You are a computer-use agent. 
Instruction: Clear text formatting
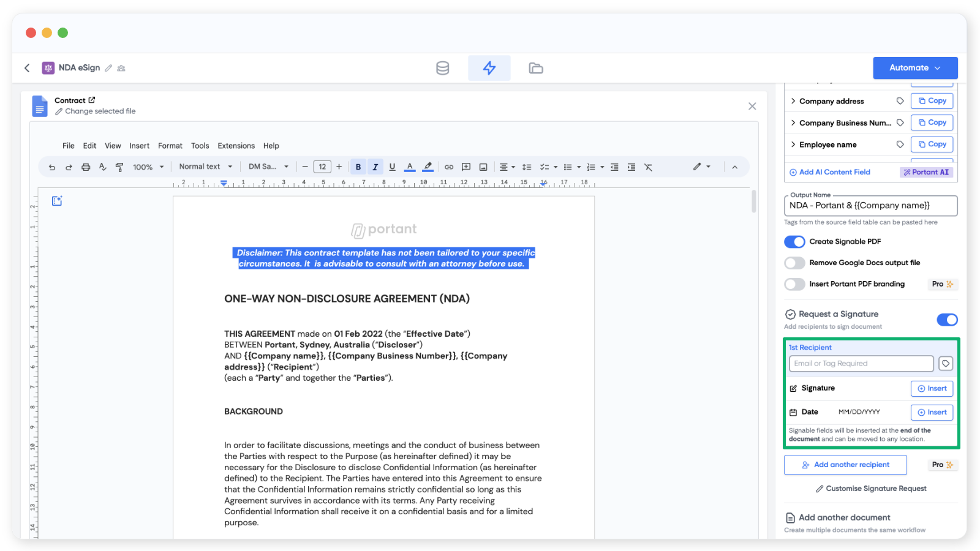(x=649, y=167)
